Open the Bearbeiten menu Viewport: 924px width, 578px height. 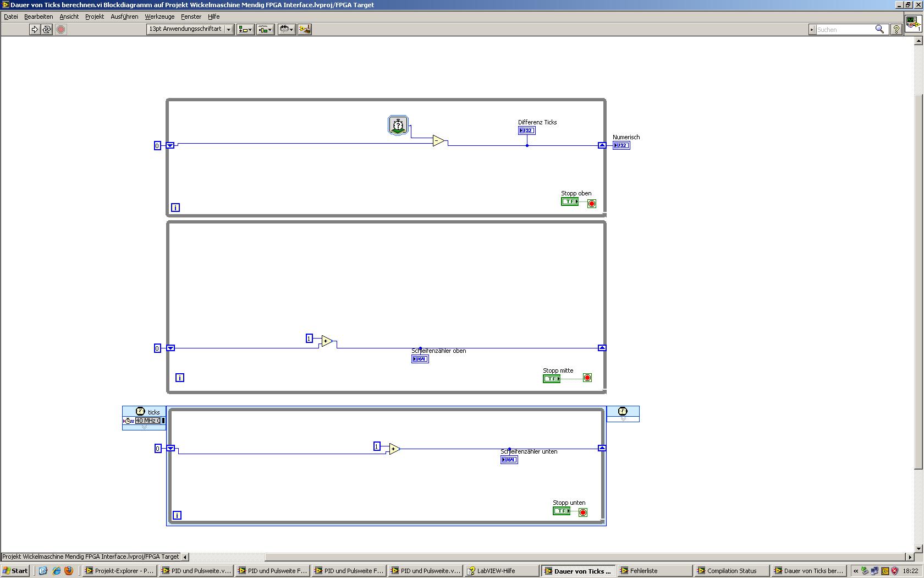pyautogui.click(x=38, y=17)
